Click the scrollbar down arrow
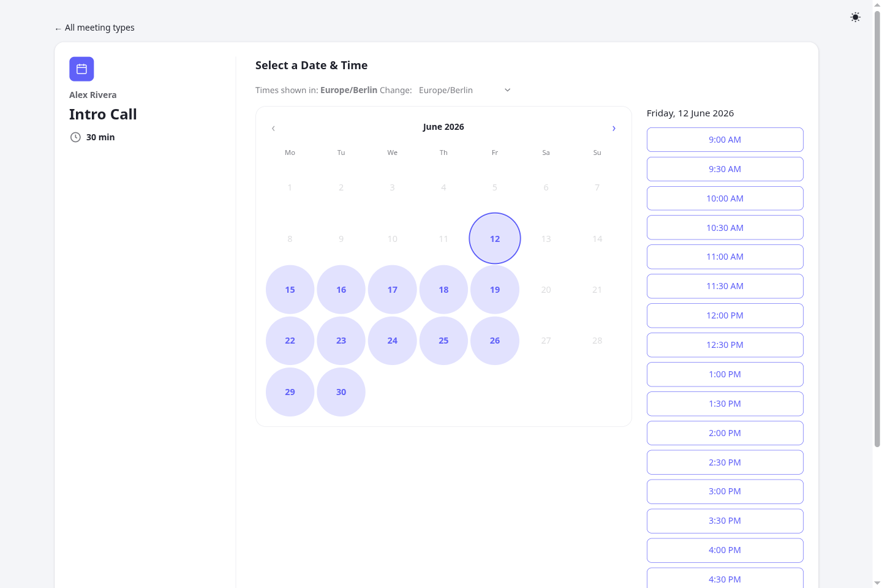Screen dimensions: 882x588 point(877,583)
